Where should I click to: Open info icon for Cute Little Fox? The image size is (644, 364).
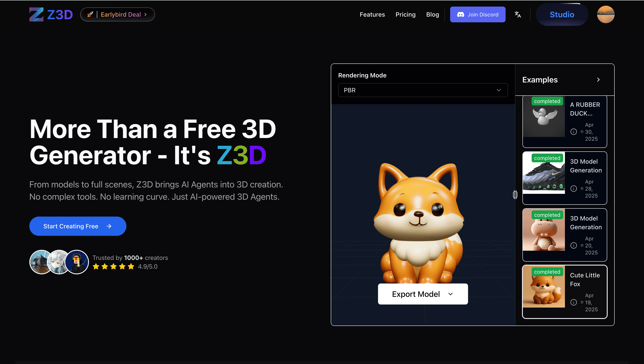pos(573,302)
